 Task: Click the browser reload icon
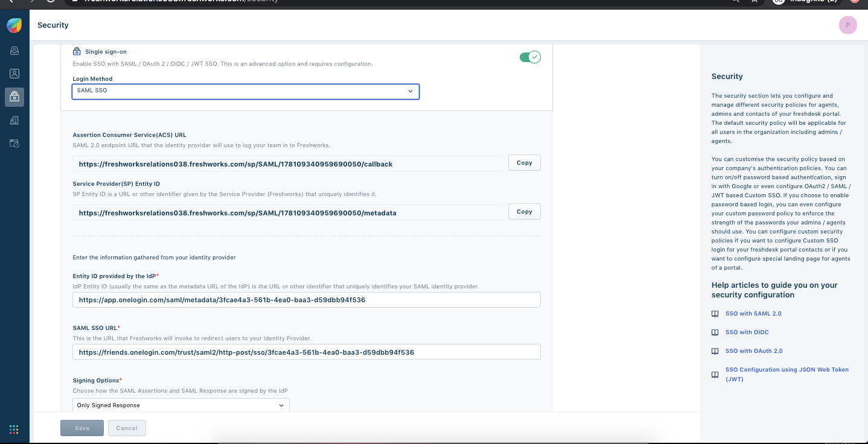click(x=51, y=1)
